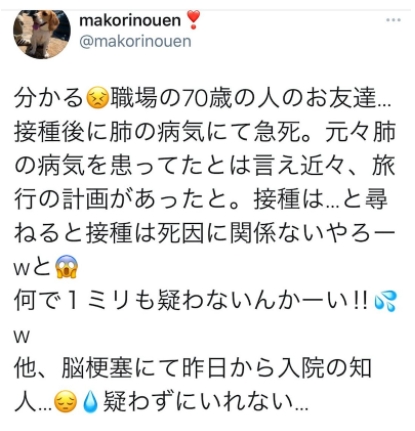Image resolution: width=415 pixels, height=431 pixels.
Task: Click the pensive face emoji
Action: tap(65, 402)
